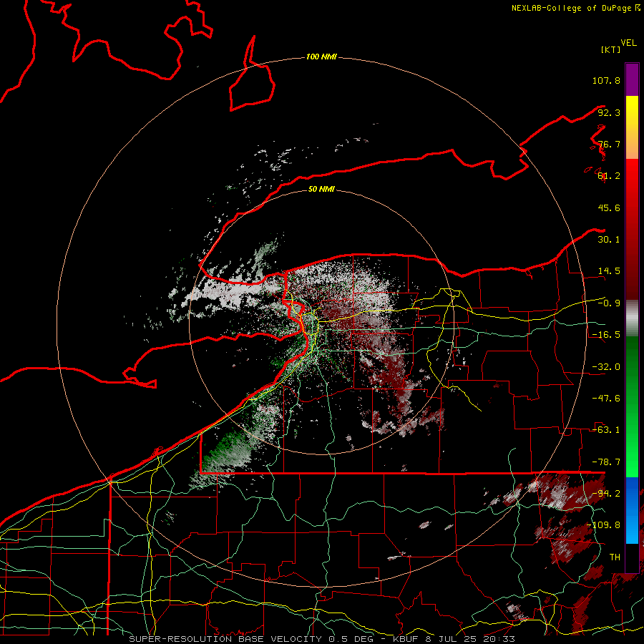Click the gray near-zero segment of the color bar
Image resolution: width=644 pixels, height=644 pixels.
pos(632,318)
